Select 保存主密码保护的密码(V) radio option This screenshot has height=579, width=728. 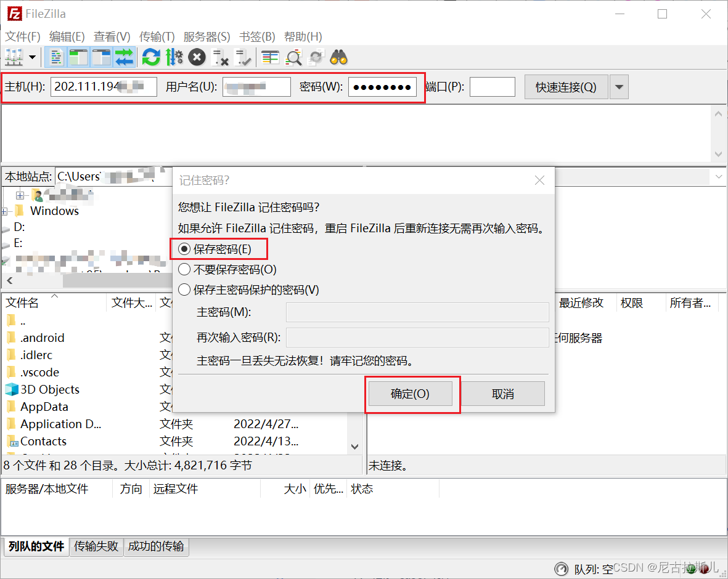pyautogui.click(x=184, y=289)
